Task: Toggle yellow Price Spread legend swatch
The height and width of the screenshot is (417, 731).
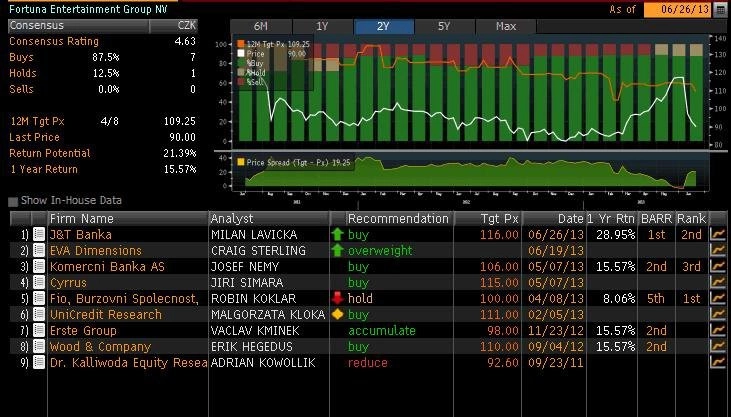Action: 241,162
